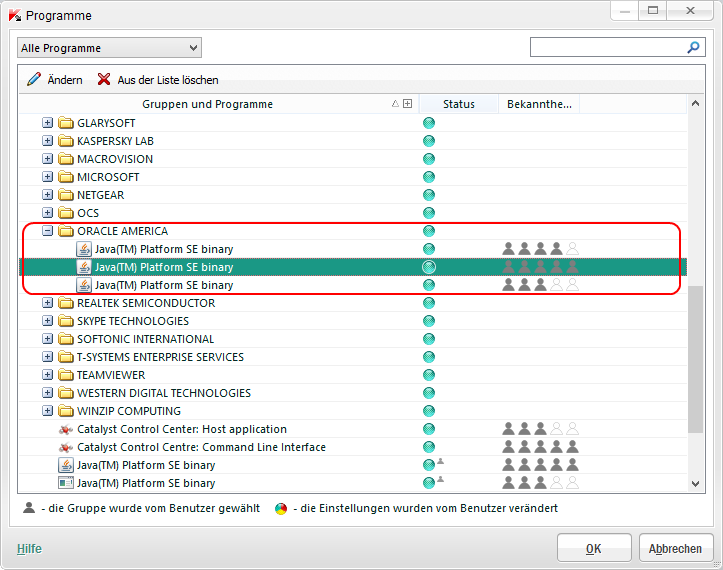Expand the REALTEK SEMICONDUCTOR group
723x570 pixels.
pyautogui.click(x=47, y=303)
